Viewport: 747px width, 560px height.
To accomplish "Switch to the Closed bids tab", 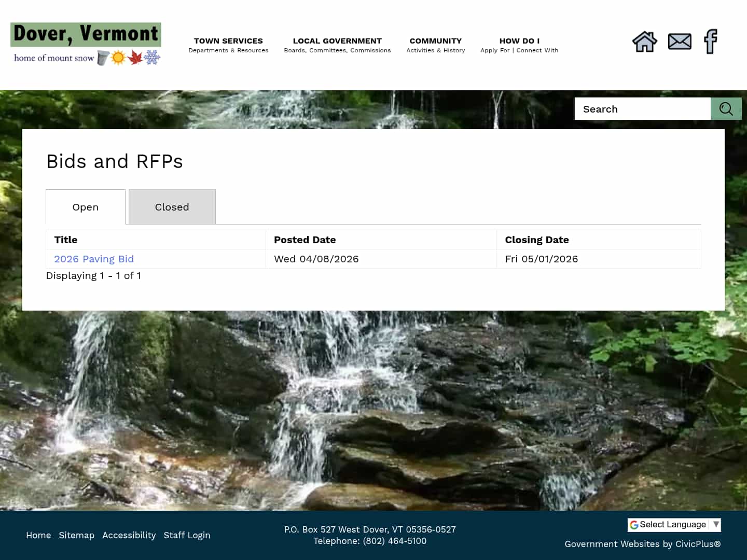I will 172,207.
